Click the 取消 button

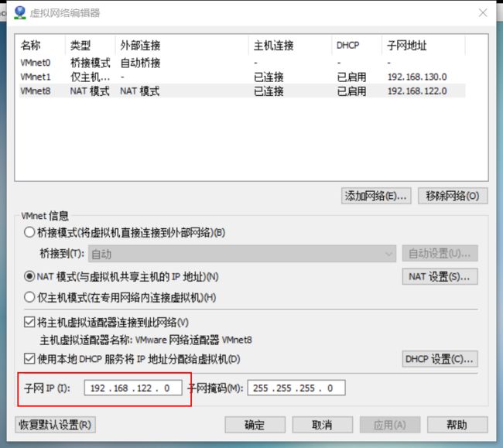(323, 425)
